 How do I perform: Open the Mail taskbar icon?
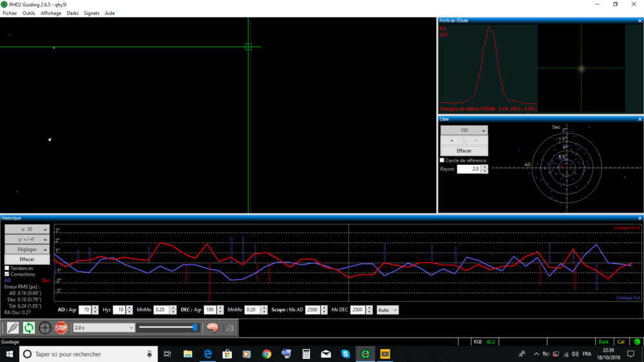tap(326, 354)
